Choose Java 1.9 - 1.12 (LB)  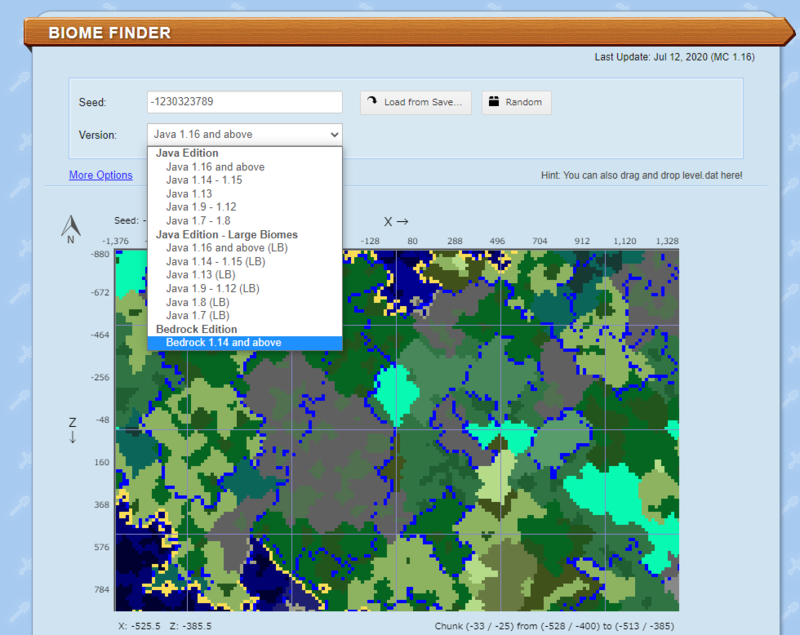click(x=245, y=289)
